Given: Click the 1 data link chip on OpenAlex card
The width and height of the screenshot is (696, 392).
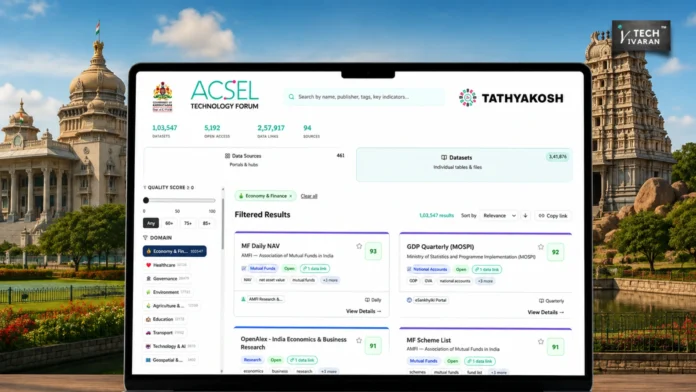Looking at the screenshot, I should [302, 360].
